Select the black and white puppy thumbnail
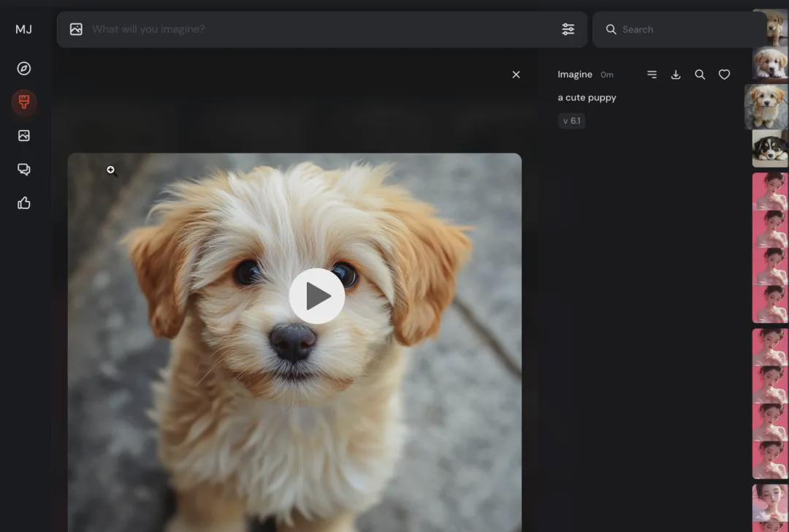Viewport: 789px width, 532px height. [770, 148]
